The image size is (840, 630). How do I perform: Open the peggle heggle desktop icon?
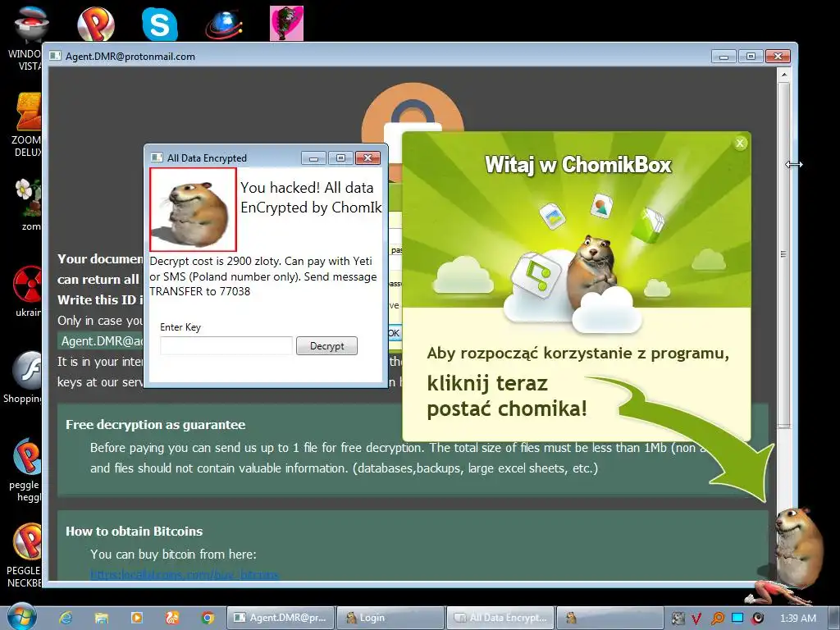25,470
